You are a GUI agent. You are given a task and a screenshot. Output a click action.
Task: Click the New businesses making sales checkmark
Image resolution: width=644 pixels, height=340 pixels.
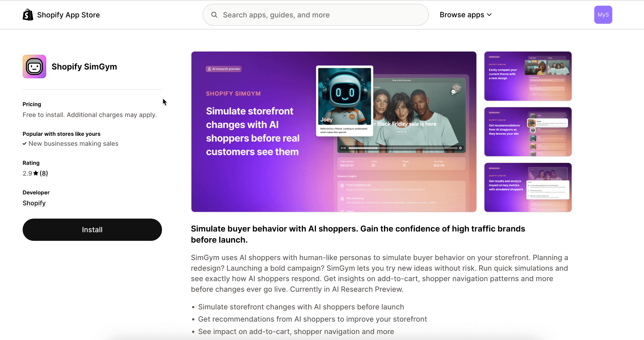click(25, 144)
